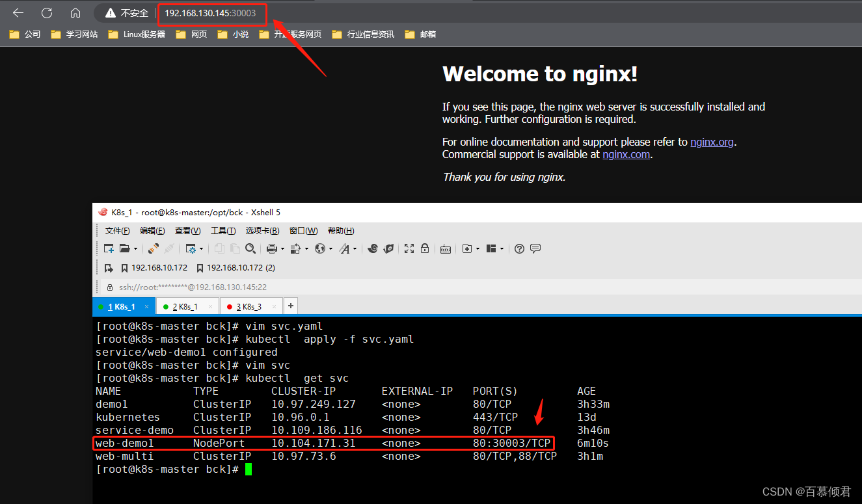Screen dimensions: 862x504
Task: Open the nginx.org link
Action: [x=712, y=142]
